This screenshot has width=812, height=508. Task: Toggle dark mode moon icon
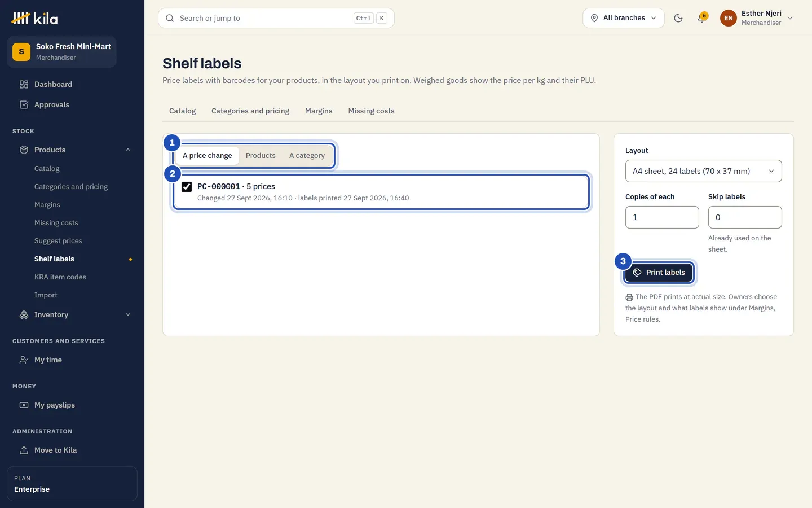[x=678, y=18]
